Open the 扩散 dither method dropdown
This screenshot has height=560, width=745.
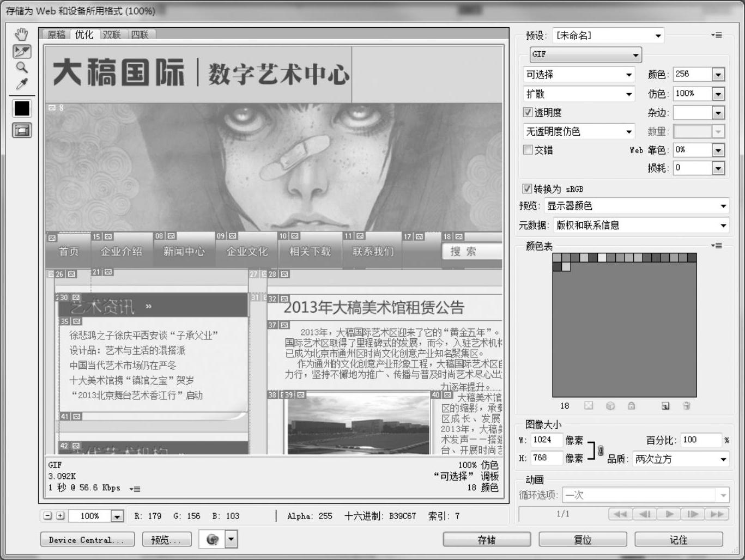coord(579,94)
